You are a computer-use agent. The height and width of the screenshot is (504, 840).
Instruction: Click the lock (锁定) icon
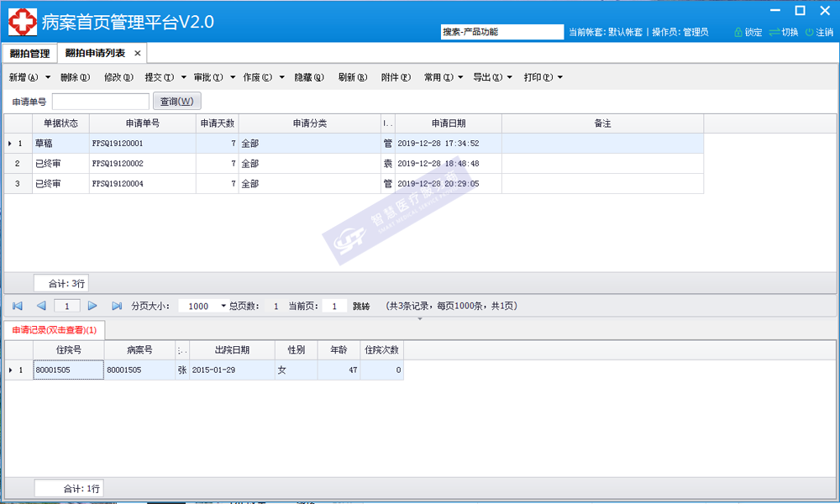click(738, 32)
